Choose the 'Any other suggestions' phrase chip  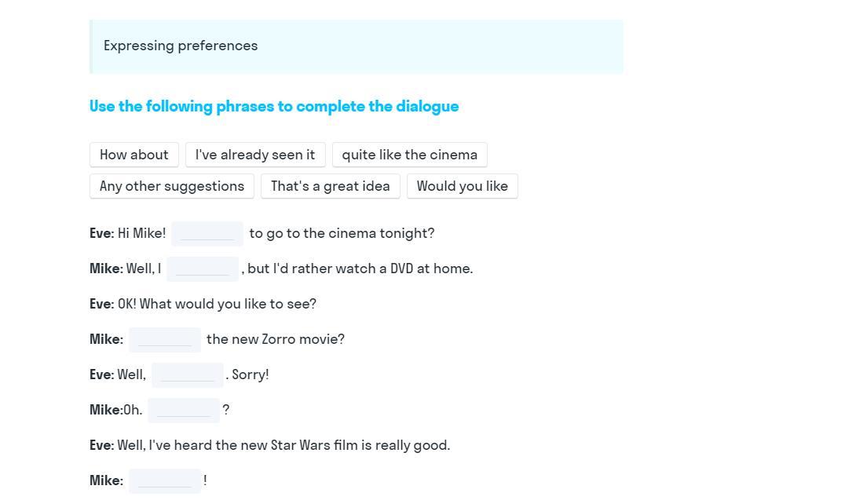point(172,186)
